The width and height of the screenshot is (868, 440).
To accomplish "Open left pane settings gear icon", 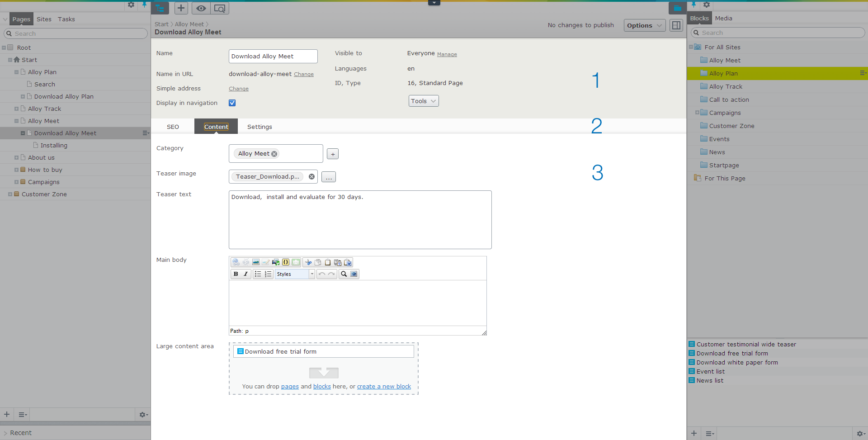I will click(x=131, y=5).
